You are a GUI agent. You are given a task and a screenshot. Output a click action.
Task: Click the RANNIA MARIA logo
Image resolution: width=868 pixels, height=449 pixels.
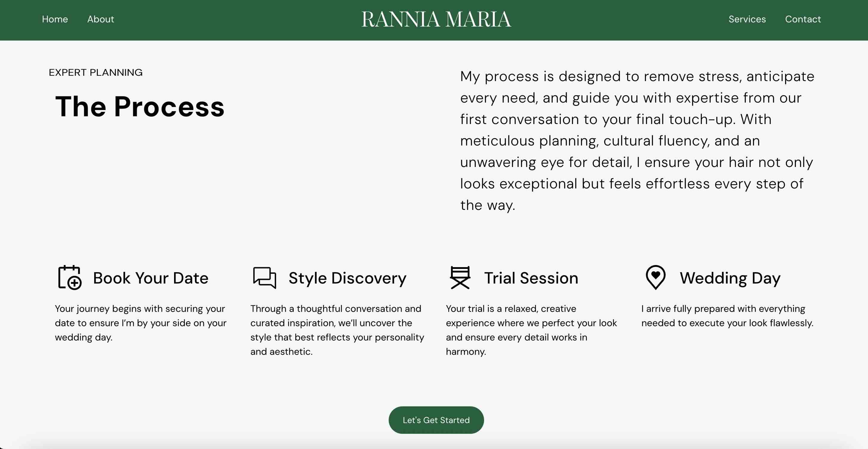tap(436, 19)
